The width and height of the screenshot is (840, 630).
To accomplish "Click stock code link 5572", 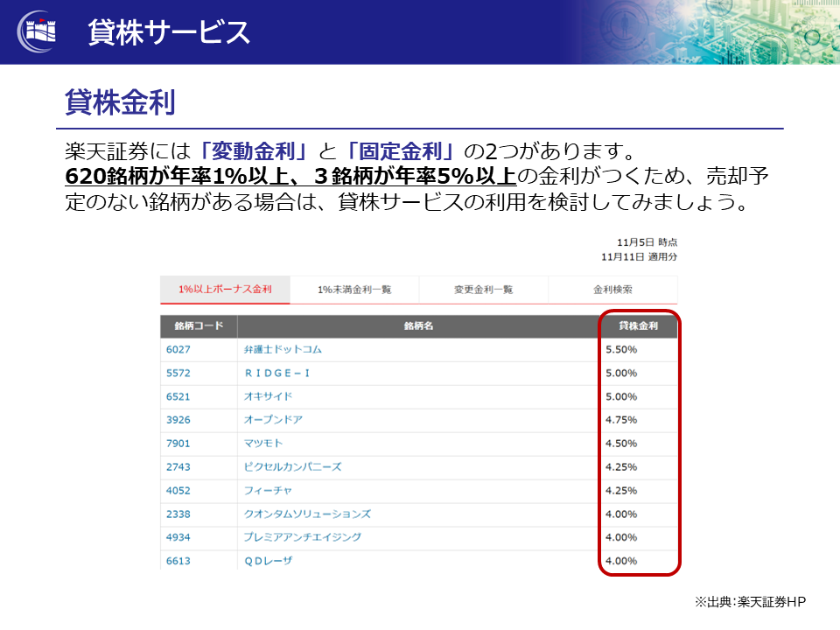I will click(178, 373).
